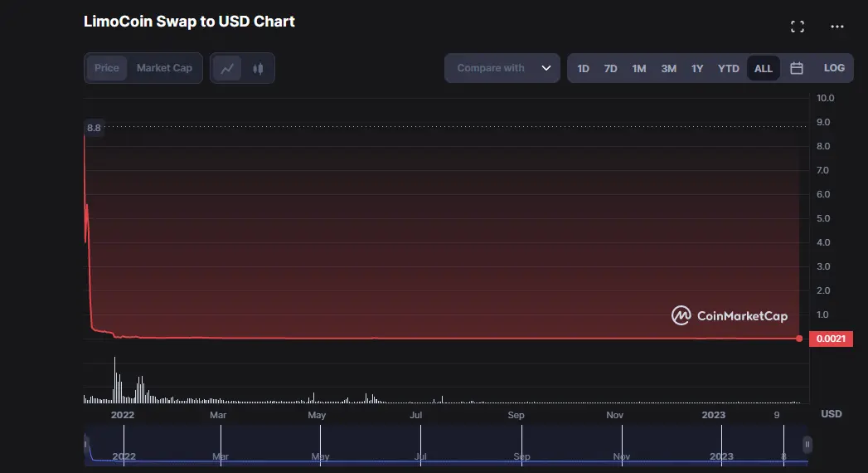868x473 pixels.
Task: Click the 2023 label on the time axis
Action: point(714,415)
